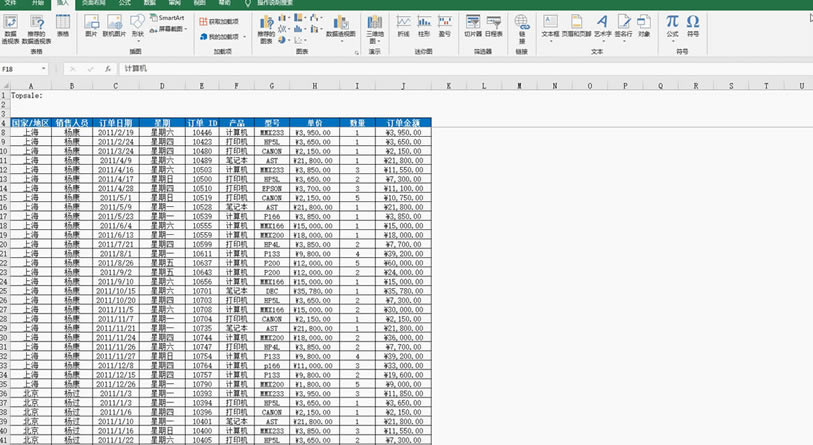Select the ¥60,000.00 order amount cell
This screenshot has height=445, width=813.
[x=403, y=263]
